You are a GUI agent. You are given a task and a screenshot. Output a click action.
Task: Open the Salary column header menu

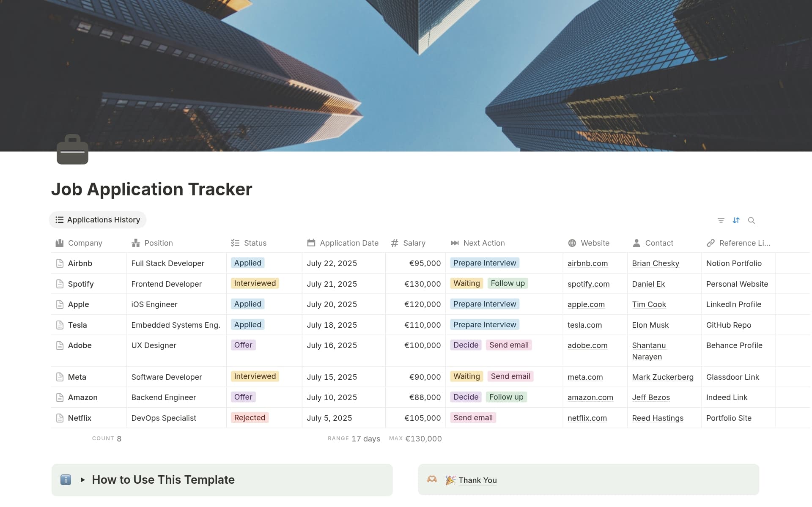416,243
